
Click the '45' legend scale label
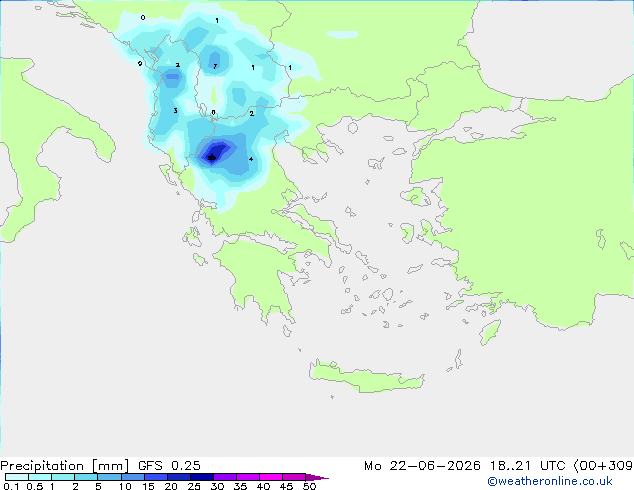287,486
